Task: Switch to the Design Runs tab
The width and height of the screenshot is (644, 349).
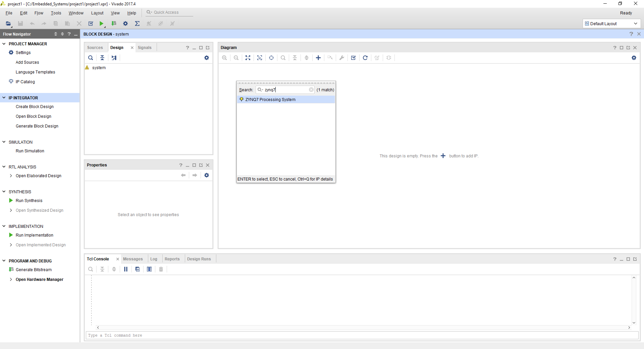Action: tap(199, 259)
